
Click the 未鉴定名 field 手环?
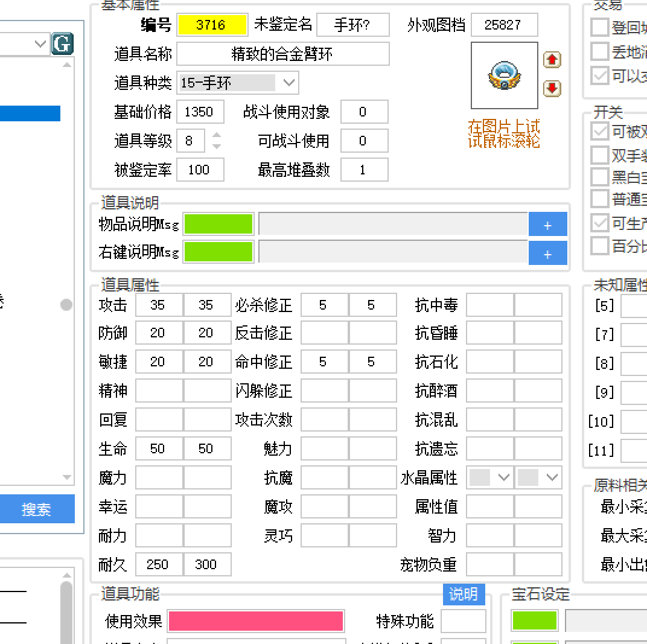(x=353, y=25)
